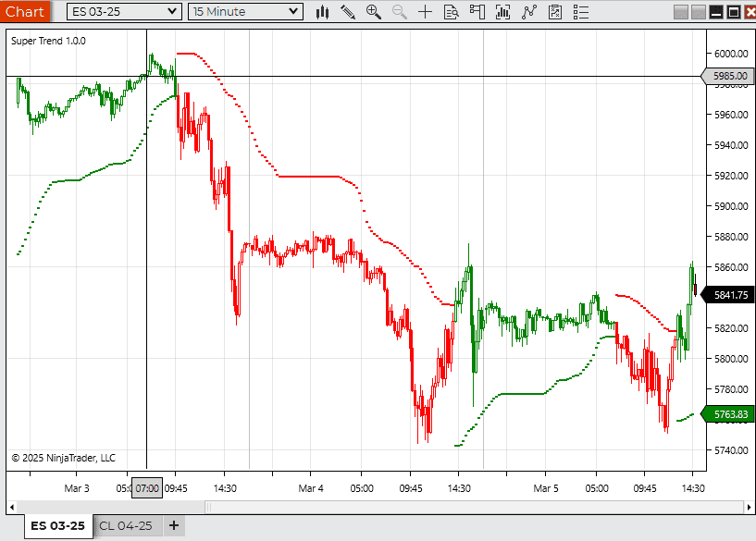The height and width of the screenshot is (541, 756).
Task: Click the horizontal scrollbar thumb
Action: tap(475, 507)
